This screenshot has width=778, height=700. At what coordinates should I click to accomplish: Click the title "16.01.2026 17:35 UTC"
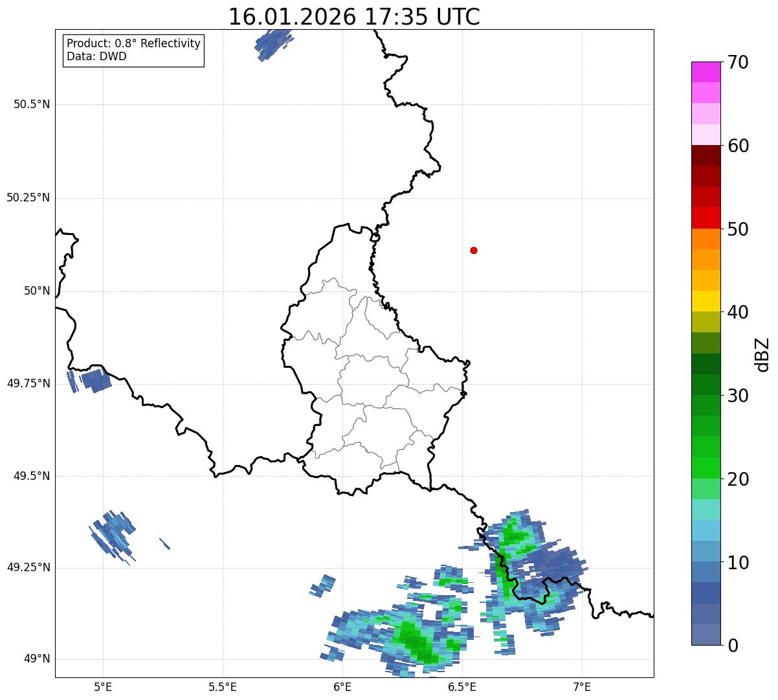(x=354, y=17)
